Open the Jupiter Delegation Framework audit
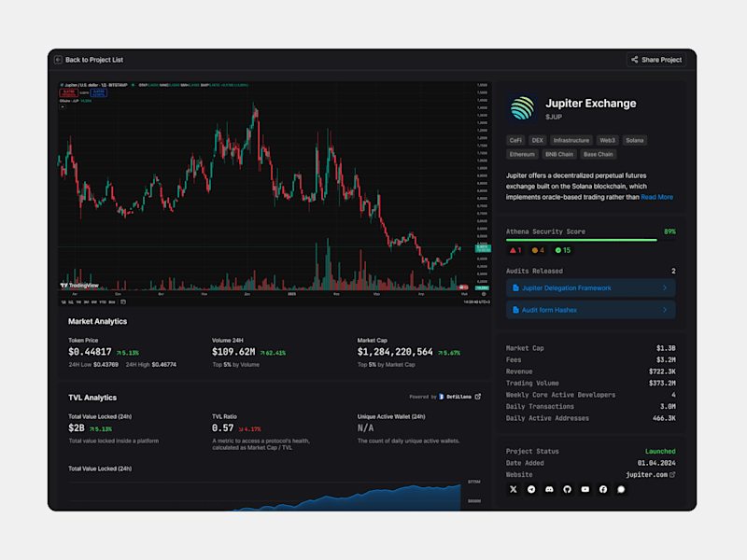 [x=590, y=288]
